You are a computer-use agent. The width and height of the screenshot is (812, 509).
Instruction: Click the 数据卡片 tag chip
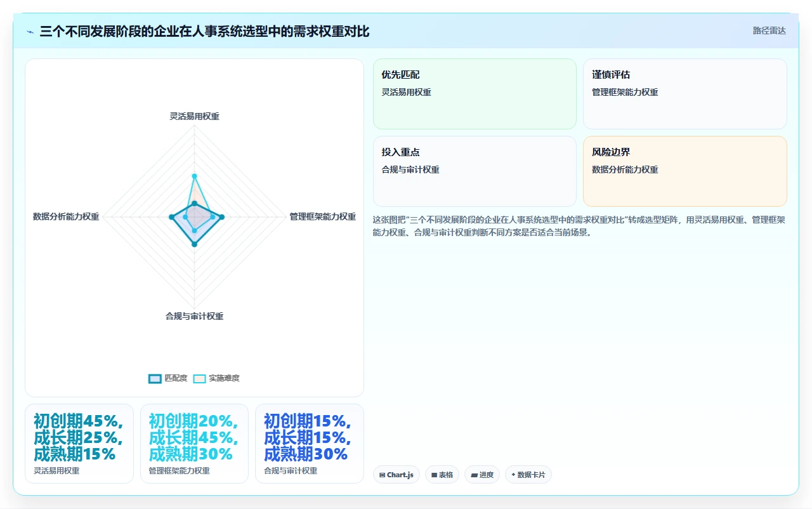(528, 475)
